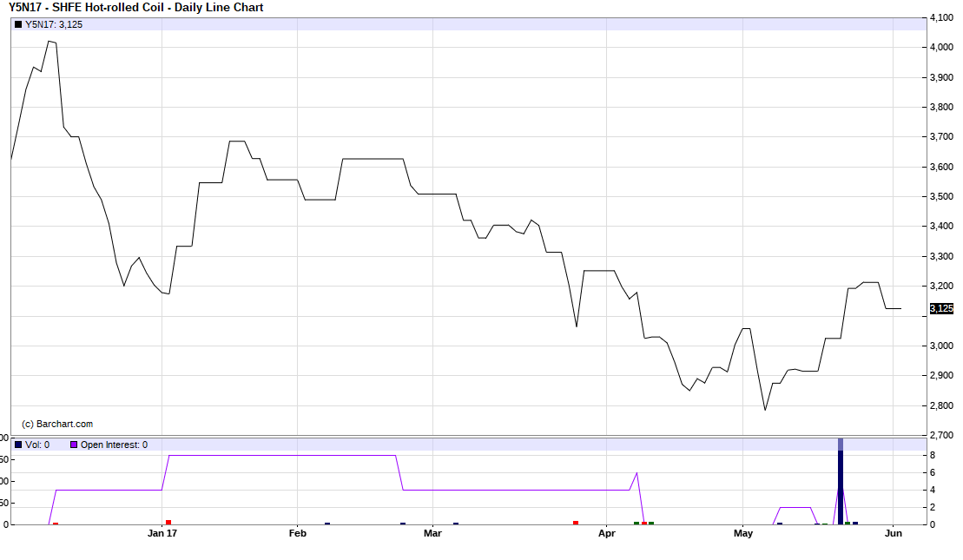
Task: Click the 4,000 price axis label
Action: pos(941,47)
